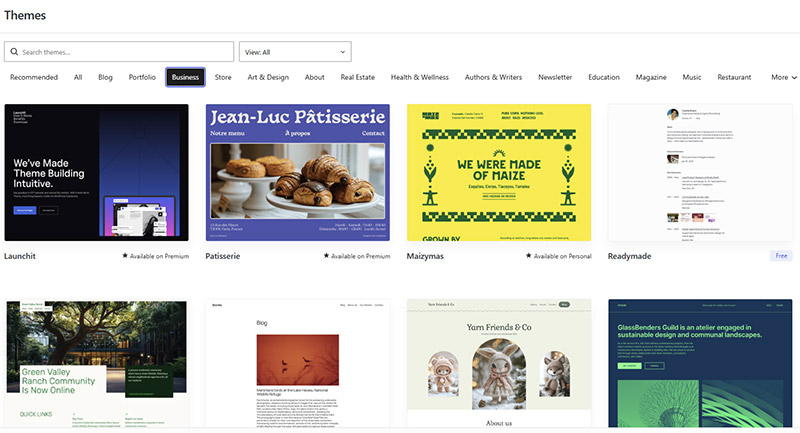The width and height of the screenshot is (800, 433).
Task: Open the Launchit theme thumbnail
Action: (x=96, y=172)
